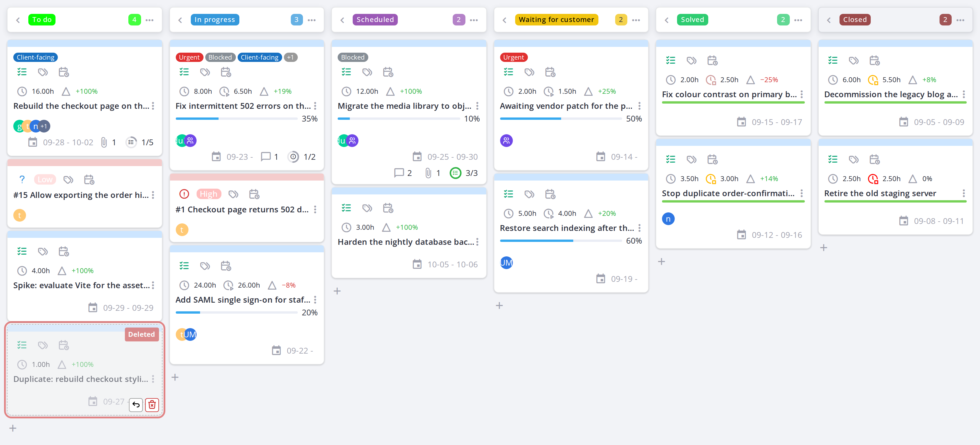The width and height of the screenshot is (980, 445).
Task: Click tag icon on Migrate media library card
Action: click(x=367, y=72)
